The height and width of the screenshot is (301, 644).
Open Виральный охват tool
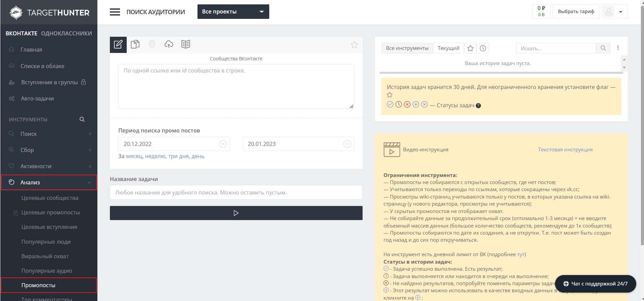coord(45,256)
